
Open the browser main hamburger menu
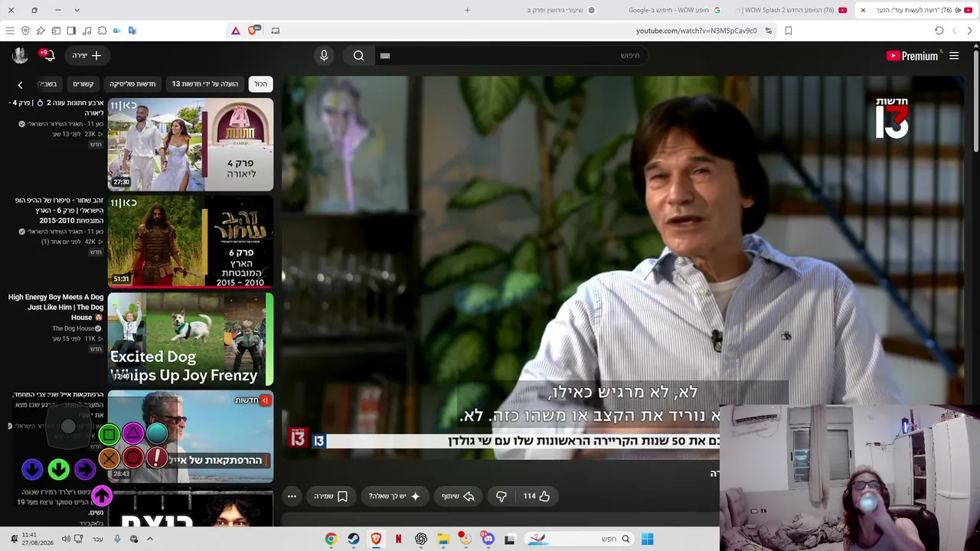[x=10, y=31]
